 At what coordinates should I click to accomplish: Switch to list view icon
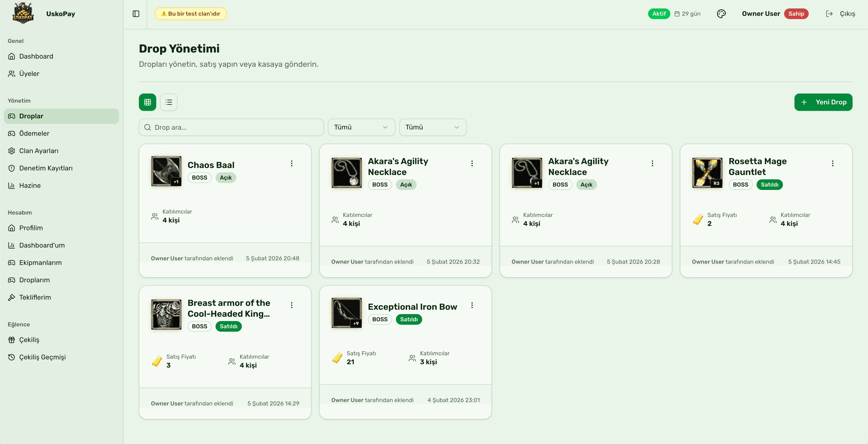[169, 102]
